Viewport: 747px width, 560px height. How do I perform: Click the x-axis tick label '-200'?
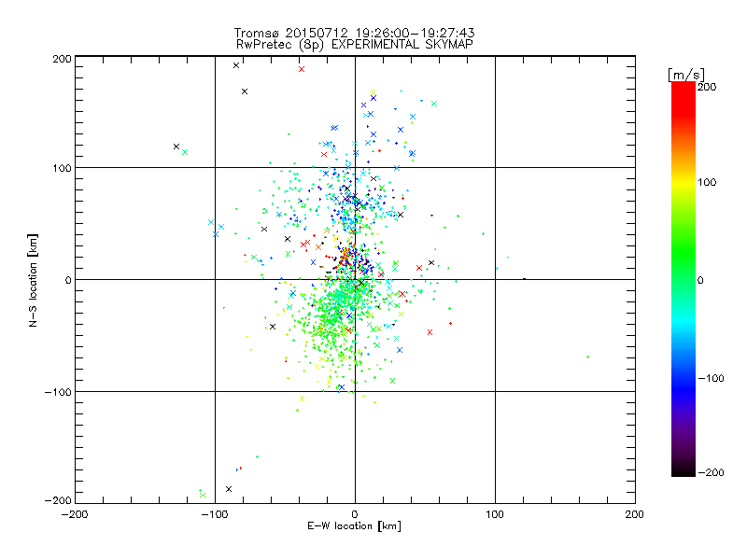[x=75, y=515]
